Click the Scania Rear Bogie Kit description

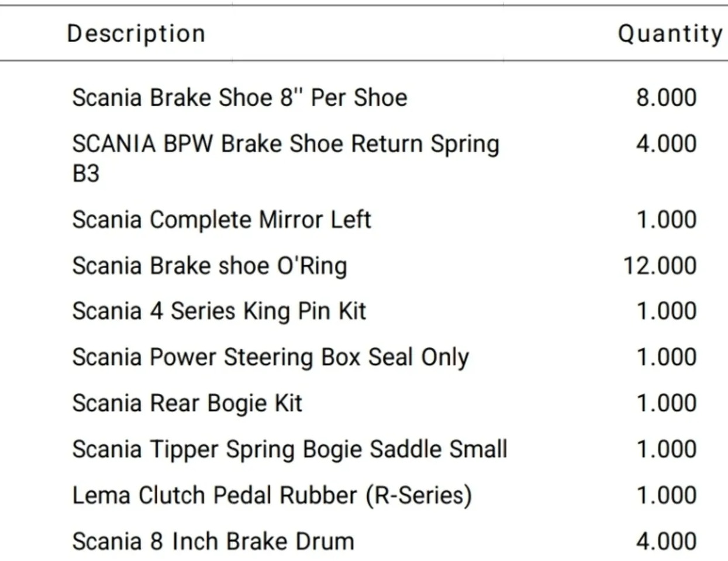tap(187, 403)
